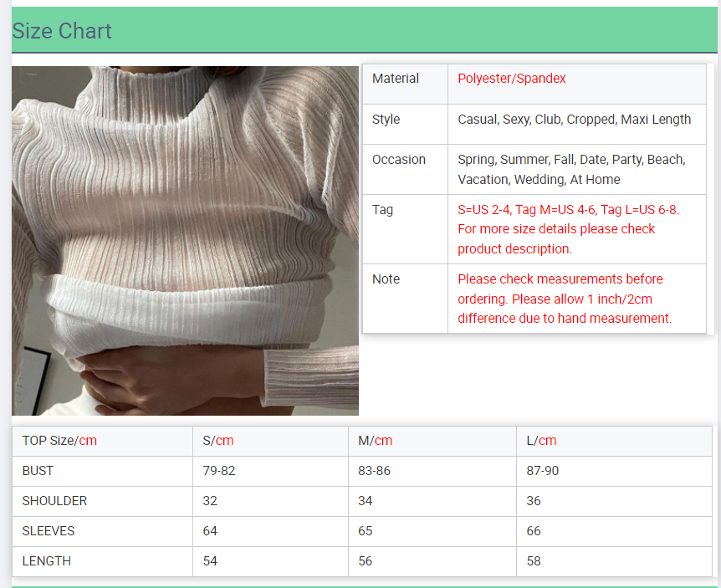Click the LENGTH value 54 for small
The height and width of the screenshot is (588, 721).
click(x=210, y=561)
